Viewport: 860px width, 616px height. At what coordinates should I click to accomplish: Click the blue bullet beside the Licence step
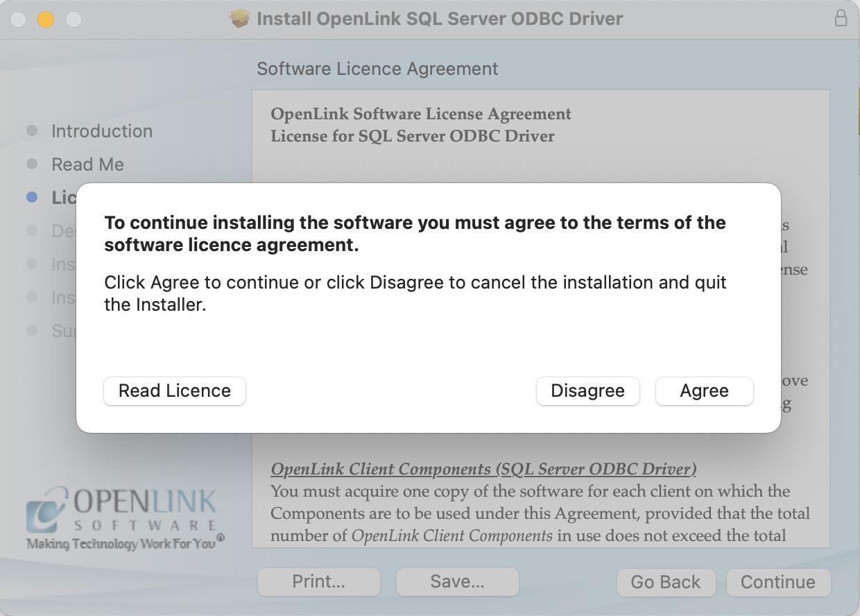coord(32,198)
